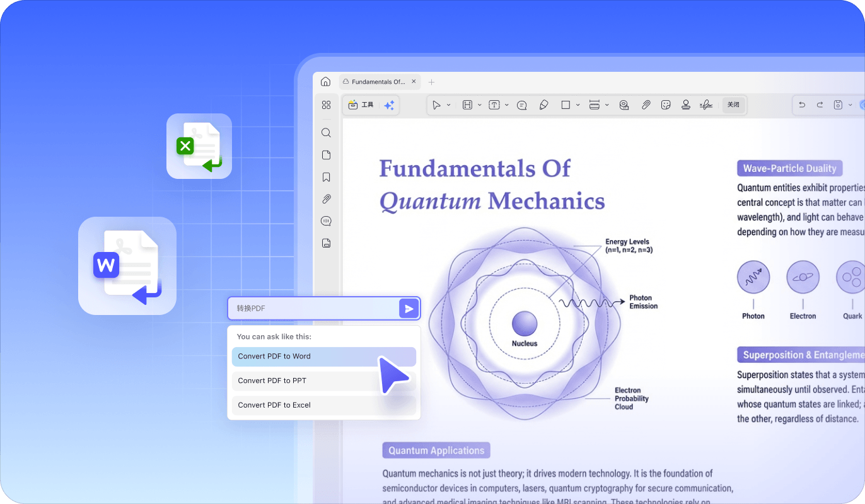Expand the cursor select tool dropdown arrow
865x504 pixels.
point(448,105)
